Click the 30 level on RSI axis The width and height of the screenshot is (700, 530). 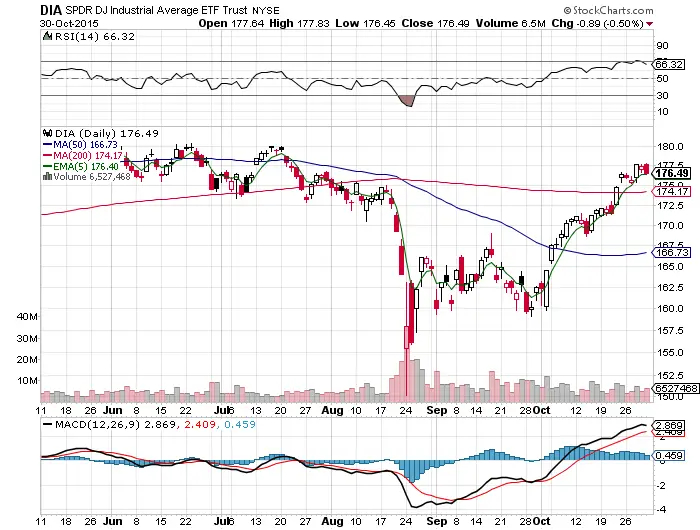tap(662, 95)
